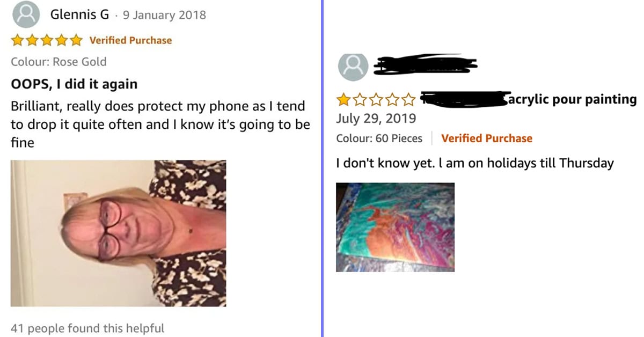Click right review's Verified Purchase label
This screenshot has width=644, height=337.
click(x=487, y=138)
